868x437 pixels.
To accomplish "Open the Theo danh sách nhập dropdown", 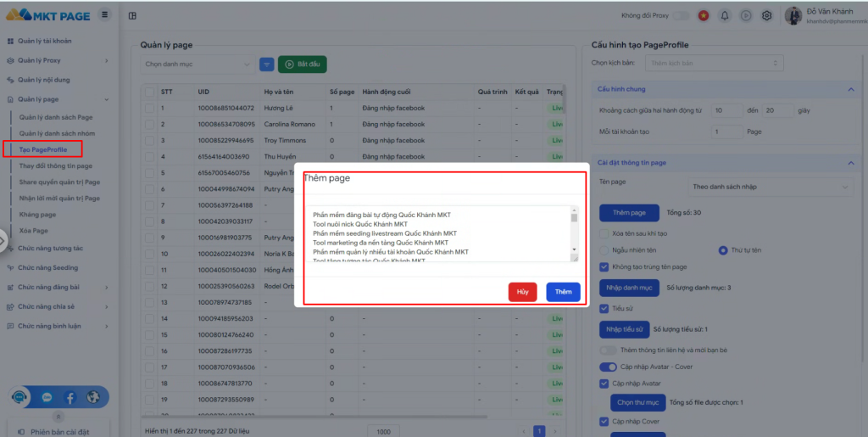I will click(x=770, y=188).
